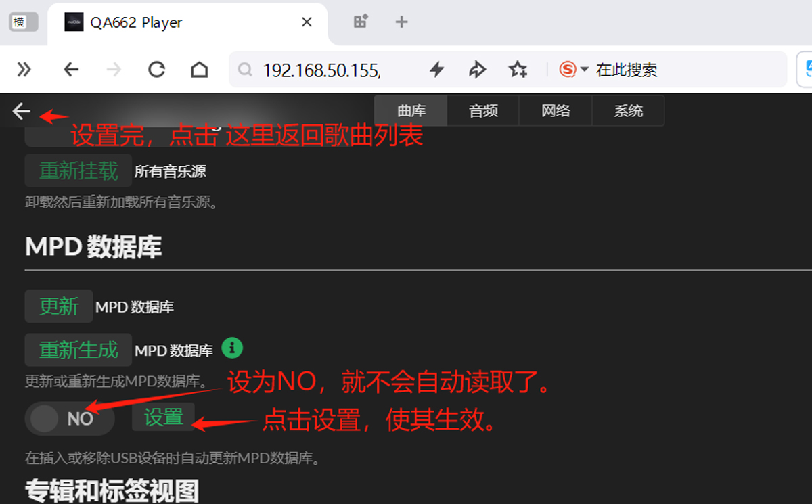Screen dimensions: 812x504
Task: Click the bookmark star icon
Action: 518,69
